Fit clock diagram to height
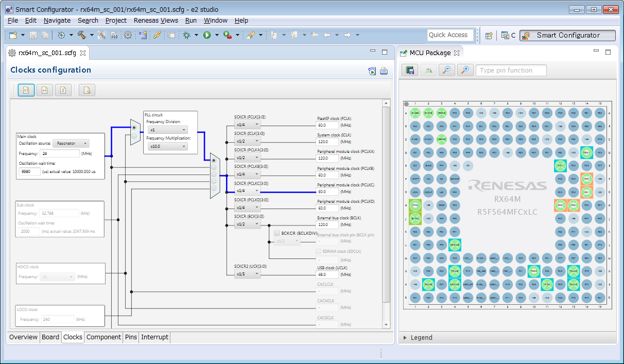This screenshot has height=364, width=624. 63,90
